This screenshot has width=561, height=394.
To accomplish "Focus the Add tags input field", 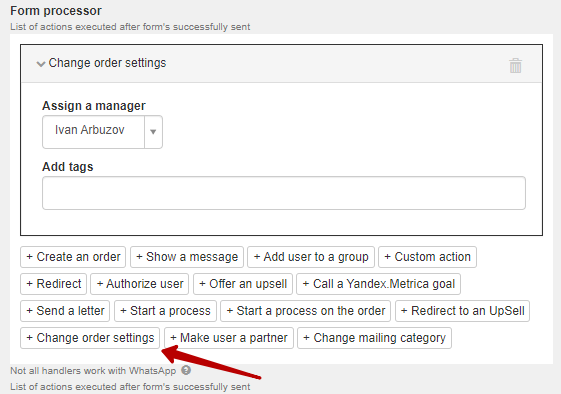I will coord(284,193).
